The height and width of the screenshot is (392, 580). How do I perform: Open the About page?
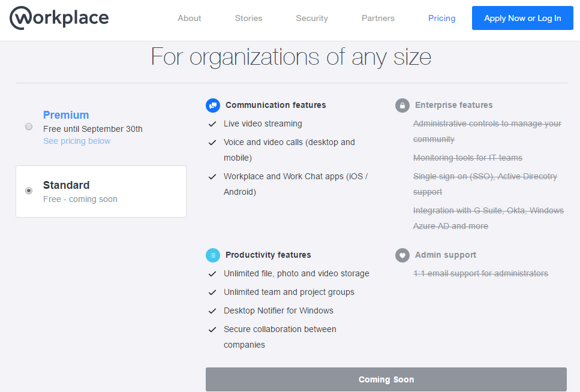[189, 18]
